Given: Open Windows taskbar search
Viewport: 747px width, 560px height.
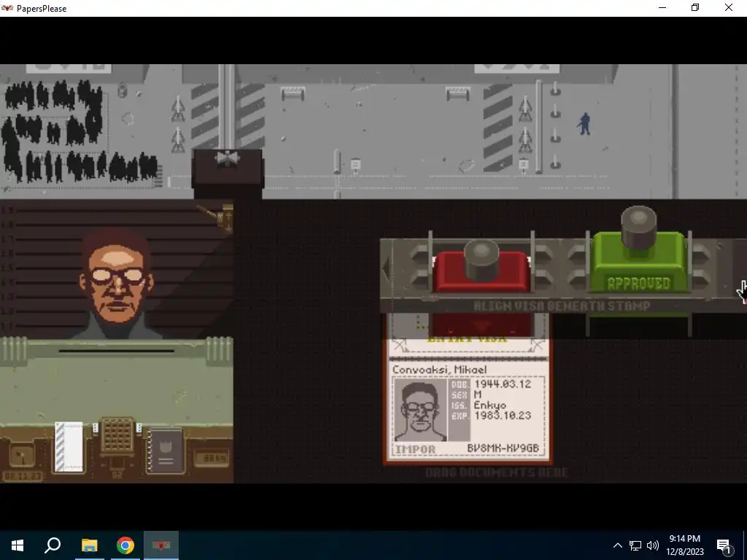Looking at the screenshot, I should point(53,545).
